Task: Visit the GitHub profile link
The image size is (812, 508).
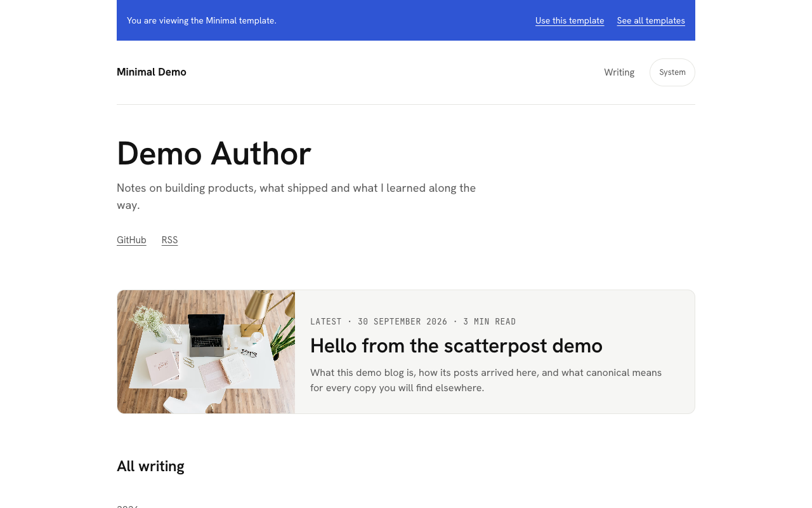Action: click(131, 240)
